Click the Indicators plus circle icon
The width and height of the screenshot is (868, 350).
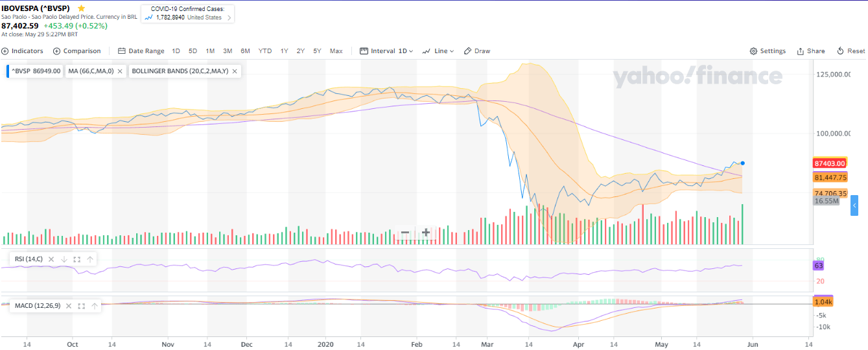[5, 51]
